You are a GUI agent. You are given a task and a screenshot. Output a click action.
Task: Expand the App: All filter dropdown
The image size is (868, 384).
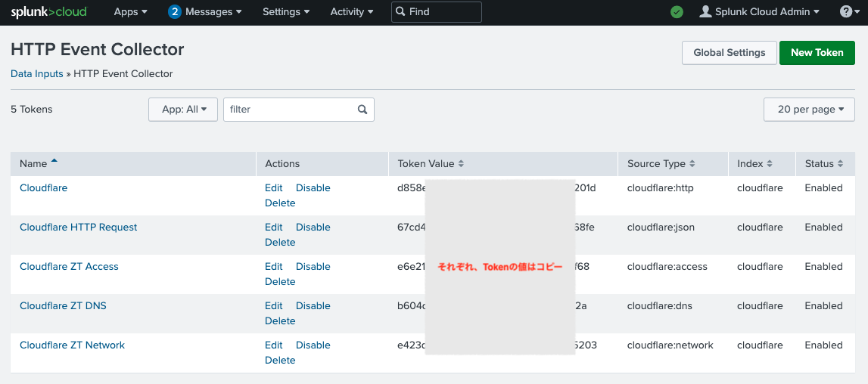tap(183, 110)
